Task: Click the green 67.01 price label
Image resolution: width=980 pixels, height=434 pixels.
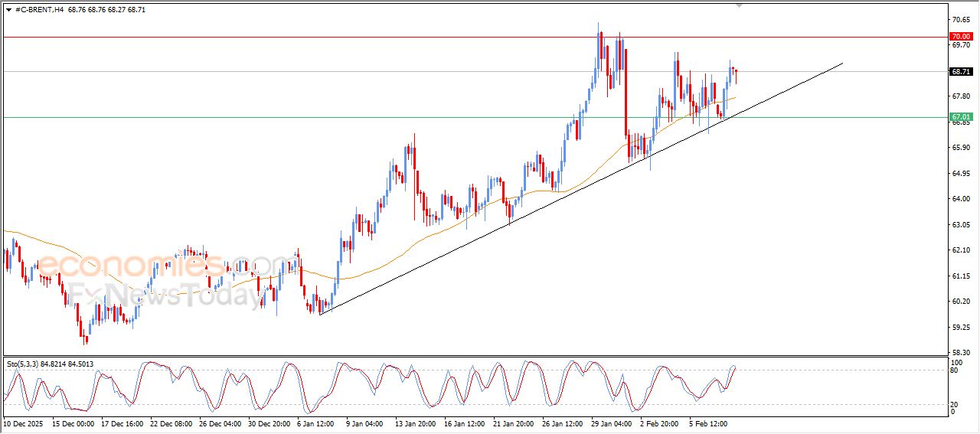Action: pos(960,117)
